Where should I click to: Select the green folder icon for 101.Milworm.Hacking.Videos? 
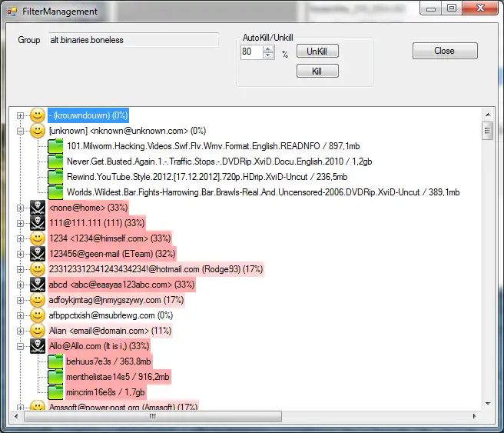point(55,146)
